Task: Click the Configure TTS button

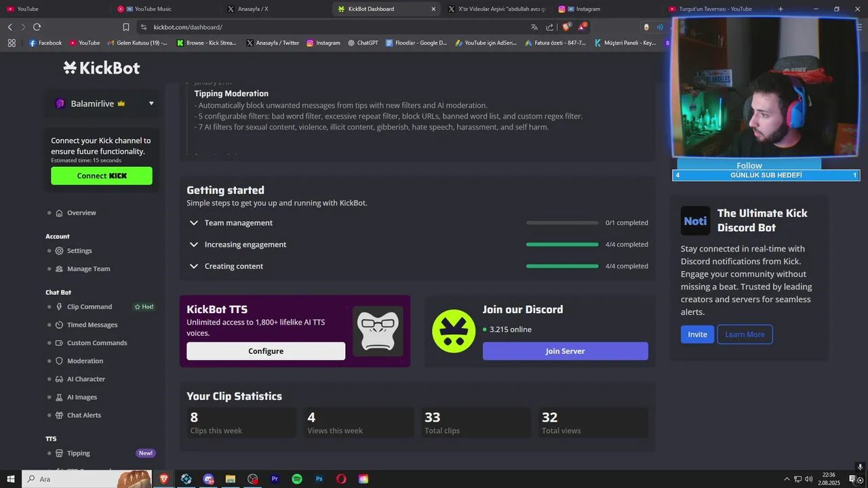Action: tap(266, 351)
